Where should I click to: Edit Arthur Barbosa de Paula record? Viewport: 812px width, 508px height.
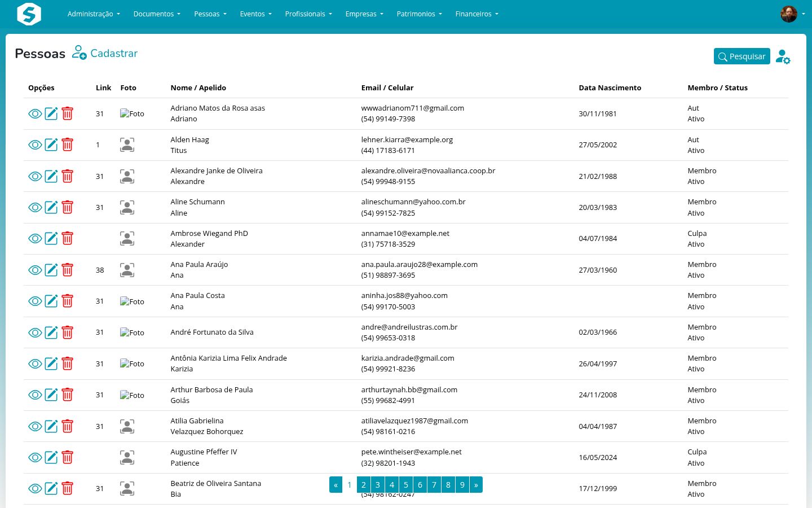(51, 395)
